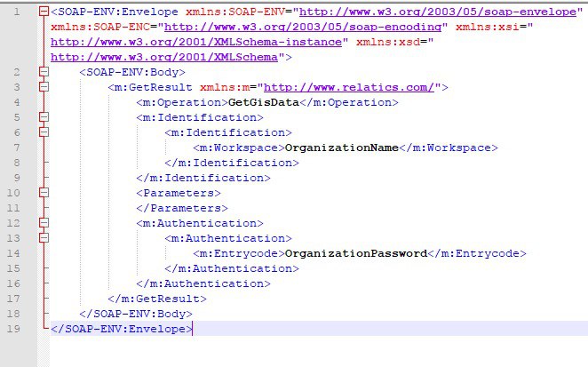
Task: Click the OrganizationName workspace value
Action: (x=342, y=148)
